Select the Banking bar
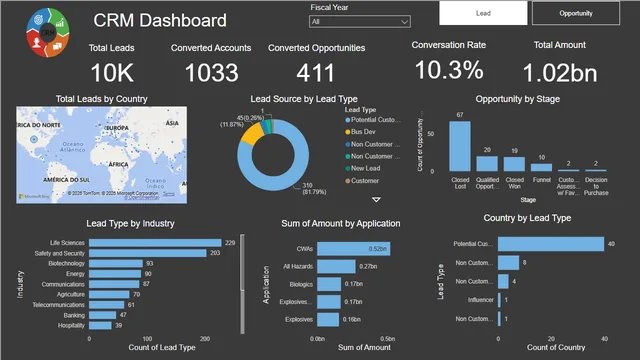Screen dimensions: 640x360 click(x=102, y=315)
